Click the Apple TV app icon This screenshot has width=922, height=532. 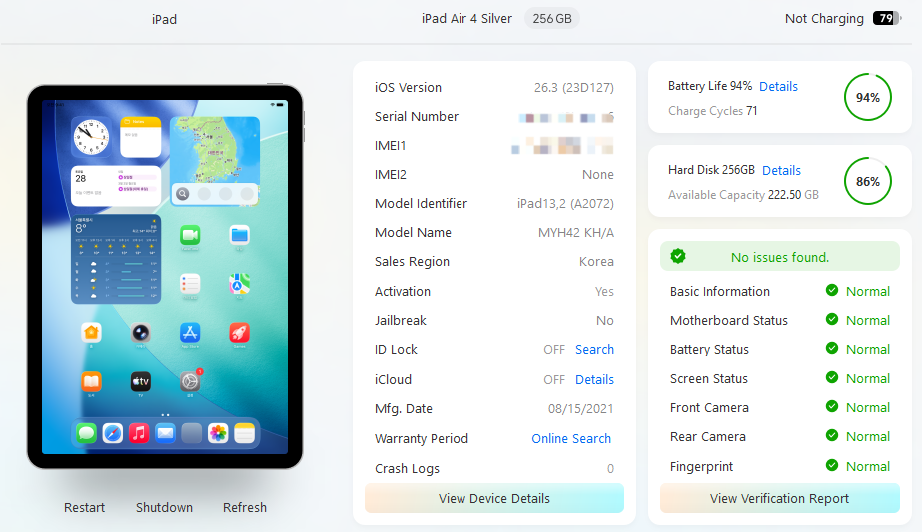[141, 382]
